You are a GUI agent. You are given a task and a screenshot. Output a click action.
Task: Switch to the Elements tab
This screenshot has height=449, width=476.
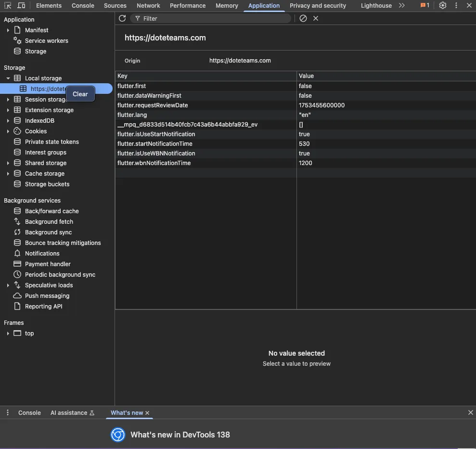(49, 5)
